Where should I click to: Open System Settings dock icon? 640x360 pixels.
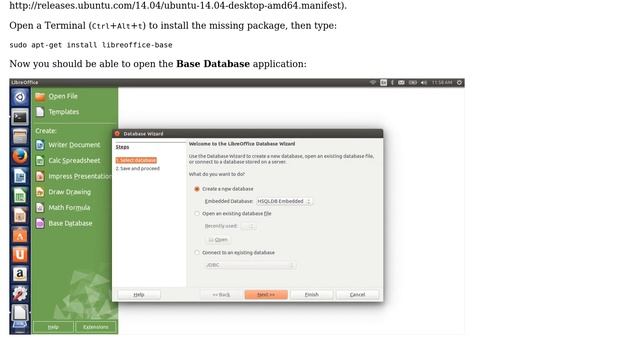click(x=20, y=293)
